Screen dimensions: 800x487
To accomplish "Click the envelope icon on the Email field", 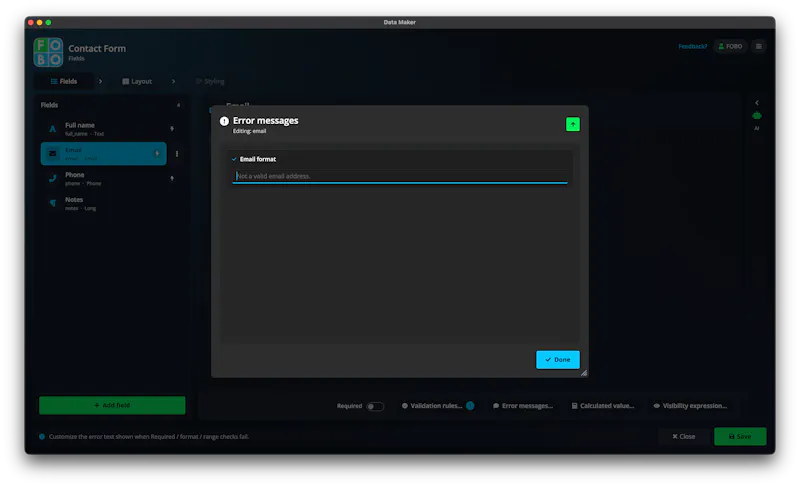I will click(53, 153).
